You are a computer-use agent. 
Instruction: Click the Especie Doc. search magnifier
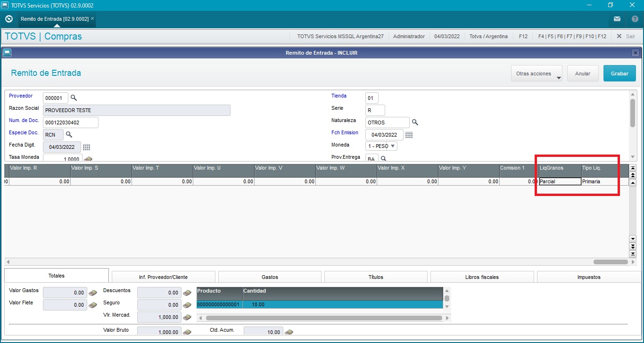69,135
